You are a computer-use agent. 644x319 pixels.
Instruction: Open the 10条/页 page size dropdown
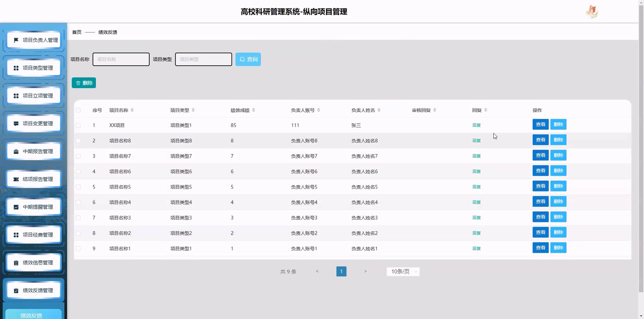403,271
